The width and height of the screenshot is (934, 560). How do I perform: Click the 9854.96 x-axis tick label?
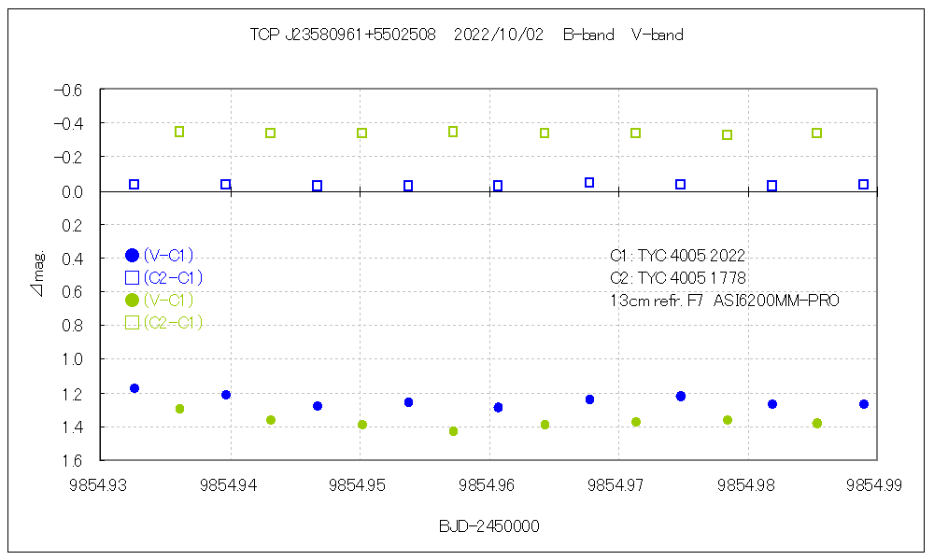click(489, 483)
